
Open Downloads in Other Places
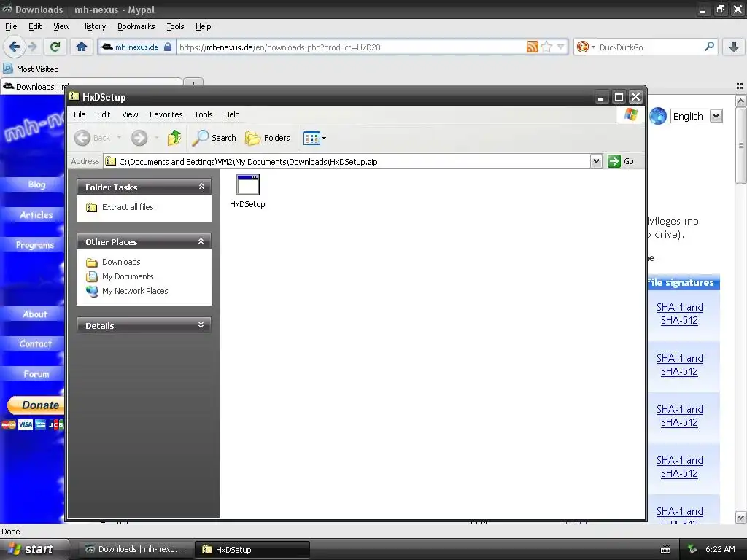pos(121,262)
